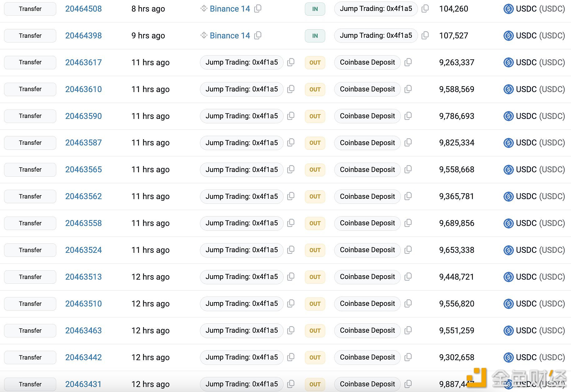Copy Coinbase Deposit address in 9,825,334 row

tap(408, 143)
